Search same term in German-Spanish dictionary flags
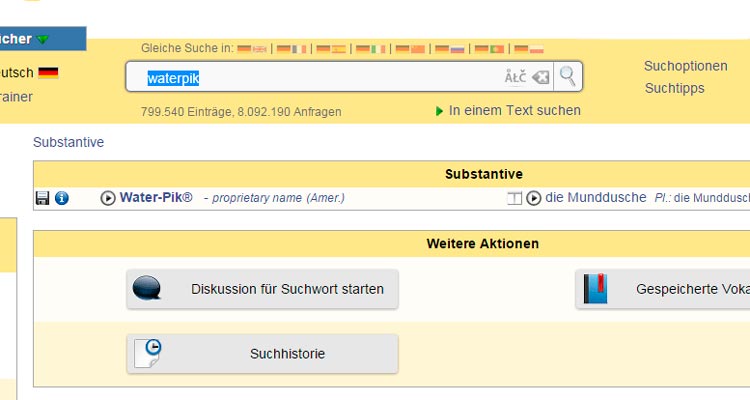The image size is (750, 400). [331, 49]
